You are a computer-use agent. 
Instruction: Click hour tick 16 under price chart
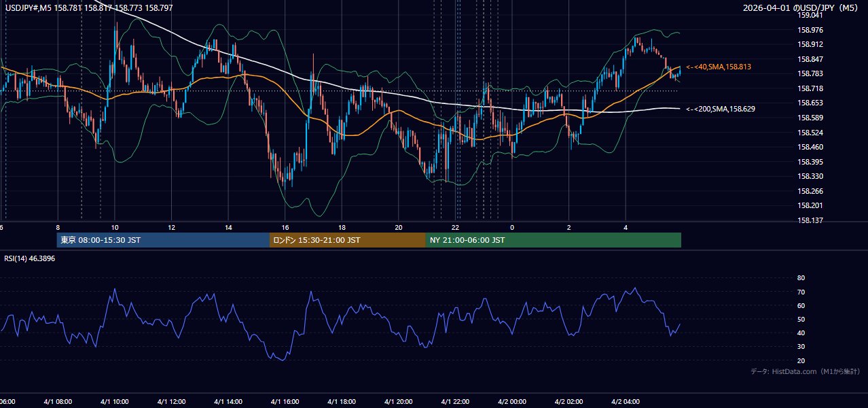pyautogui.click(x=285, y=228)
